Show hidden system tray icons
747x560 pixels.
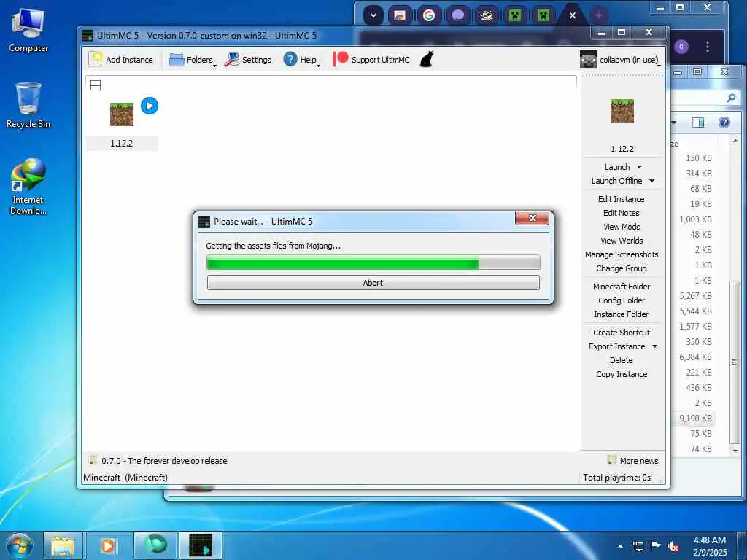click(620, 546)
